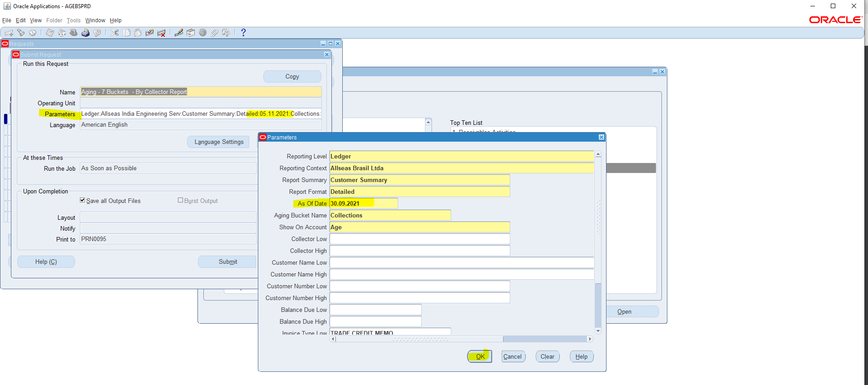Click the Help (C) button
This screenshot has height=385, width=868.
(x=46, y=262)
